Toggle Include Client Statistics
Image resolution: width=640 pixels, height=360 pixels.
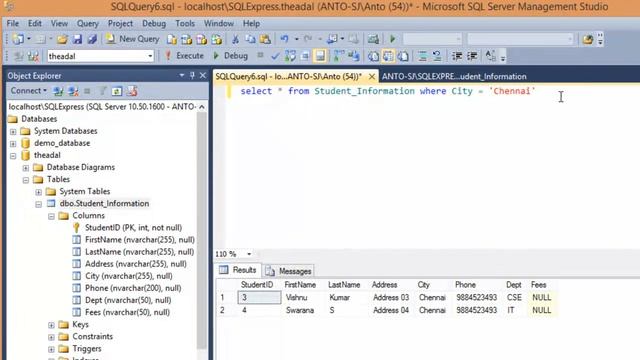click(354, 56)
